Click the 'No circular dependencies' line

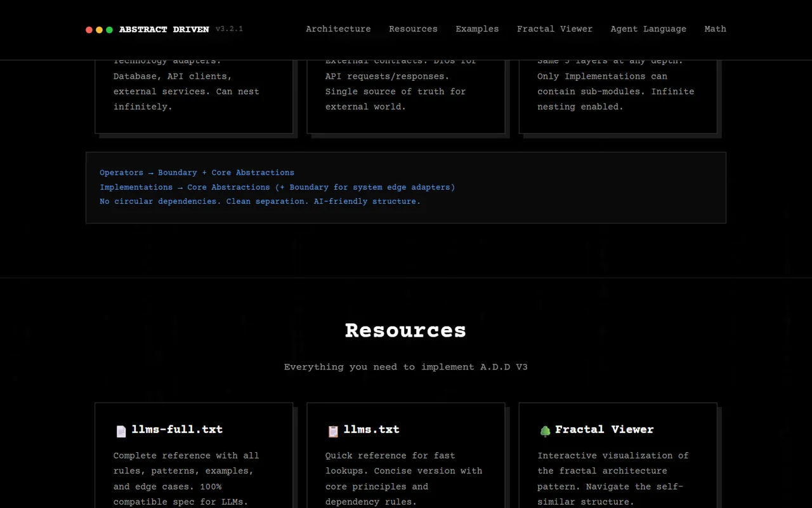click(x=260, y=201)
